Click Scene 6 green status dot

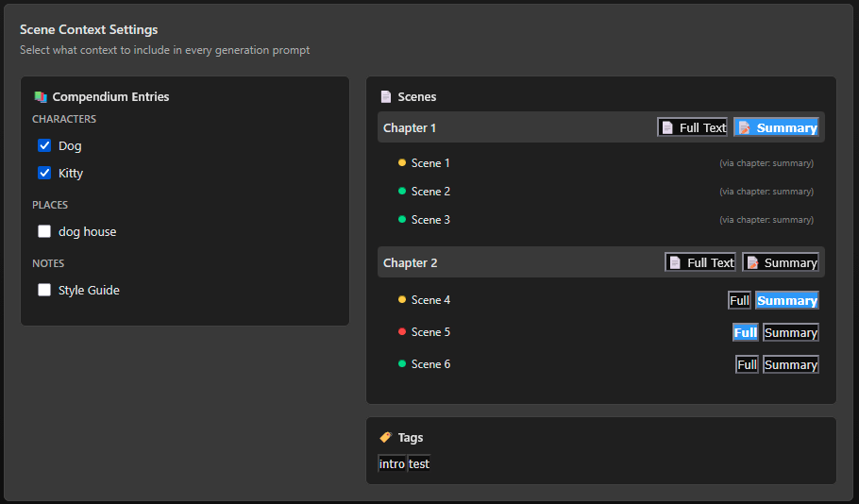402,364
